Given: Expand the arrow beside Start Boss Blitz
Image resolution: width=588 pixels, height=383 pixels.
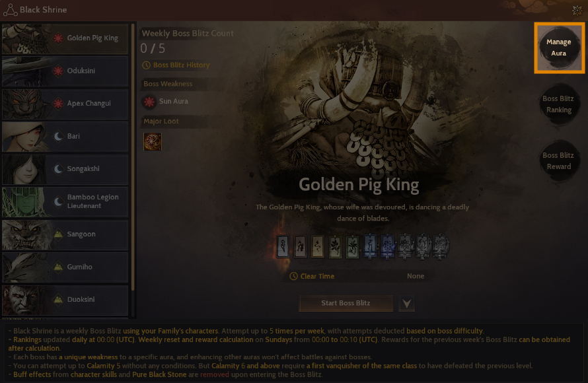Looking at the screenshot, I should click(x=407, y=303).
